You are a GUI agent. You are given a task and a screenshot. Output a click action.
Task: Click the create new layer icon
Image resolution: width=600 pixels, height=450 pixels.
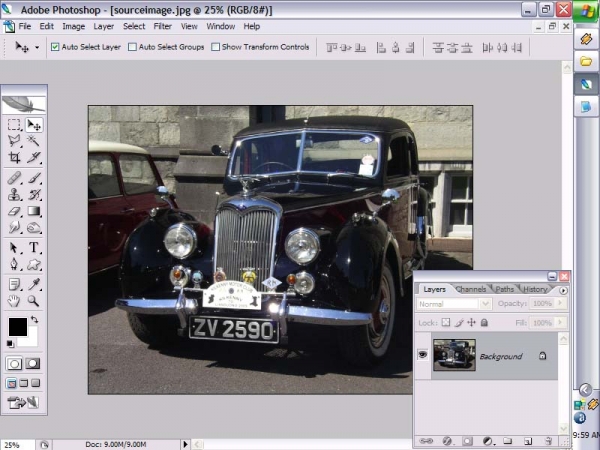528,441
